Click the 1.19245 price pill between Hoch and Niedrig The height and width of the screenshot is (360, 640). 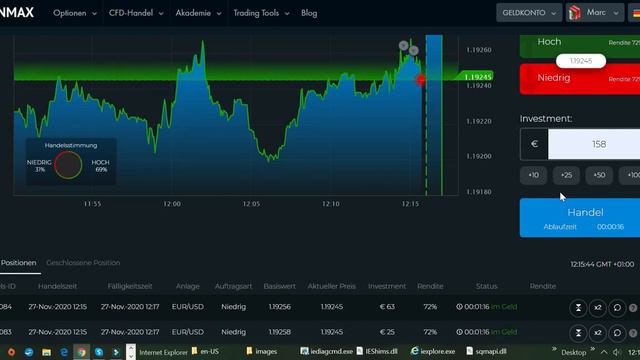581,61
